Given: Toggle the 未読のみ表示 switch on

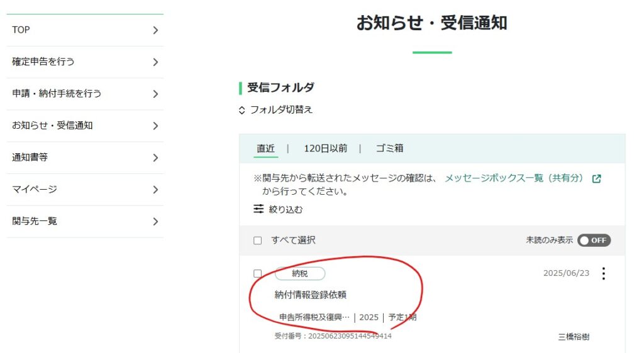Looking at the screenshot, I should tap(594, 240).
